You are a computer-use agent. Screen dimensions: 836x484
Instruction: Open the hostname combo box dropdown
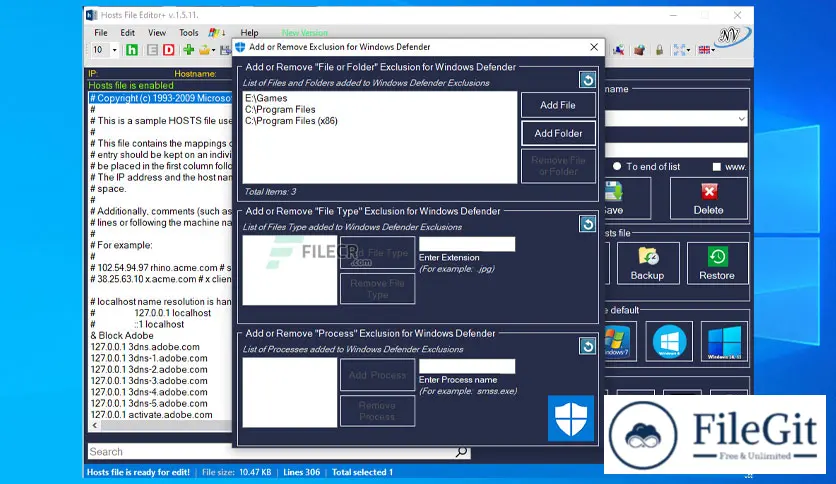[741, 118]
